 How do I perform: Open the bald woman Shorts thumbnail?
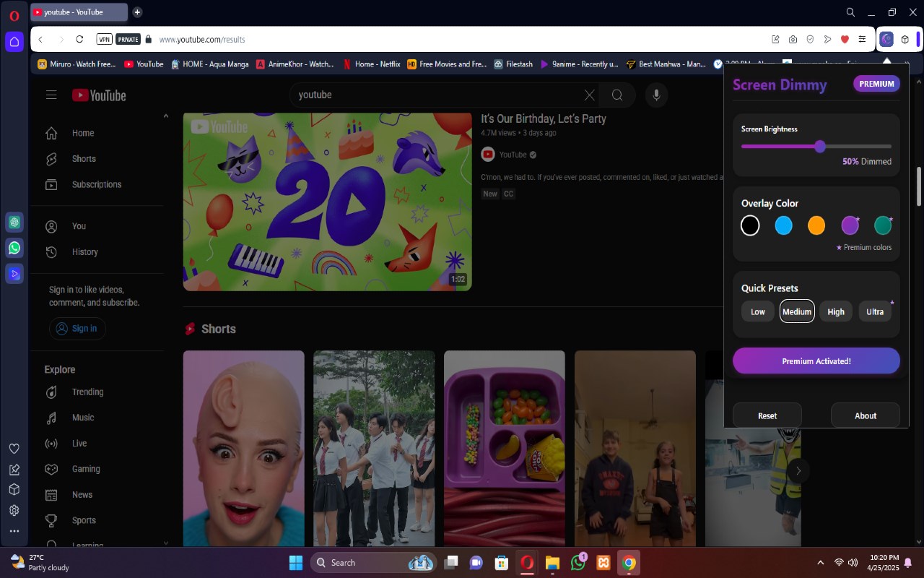coord(243,448)
